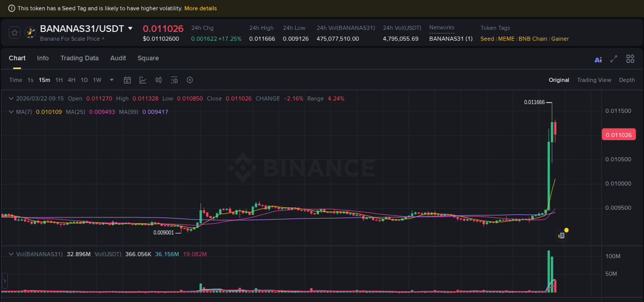
Task: Expand the chart with the fullscreen arrows icon
Action: click(x=613, y=59)
